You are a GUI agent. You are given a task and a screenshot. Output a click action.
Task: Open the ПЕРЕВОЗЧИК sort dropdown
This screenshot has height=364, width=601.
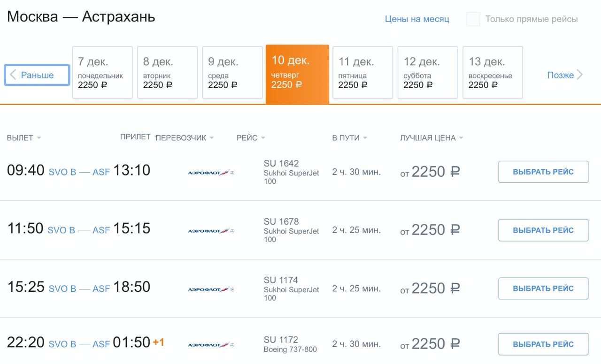tap(212, 138)
